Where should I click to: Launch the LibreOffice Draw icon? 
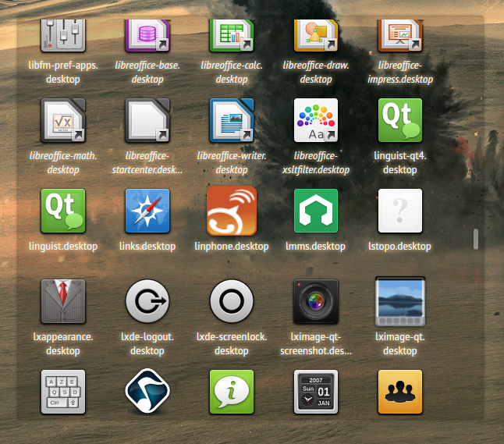tap(316, 35)
